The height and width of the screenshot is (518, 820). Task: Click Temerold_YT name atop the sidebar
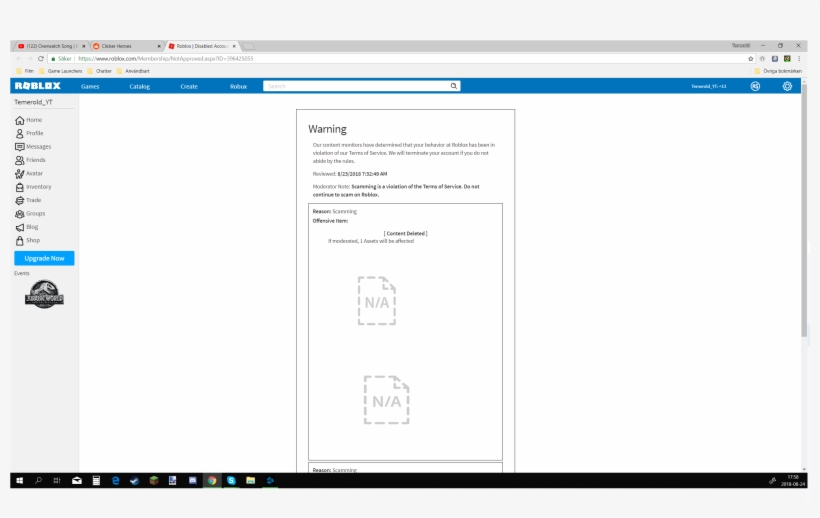click(x=33, y=102)
